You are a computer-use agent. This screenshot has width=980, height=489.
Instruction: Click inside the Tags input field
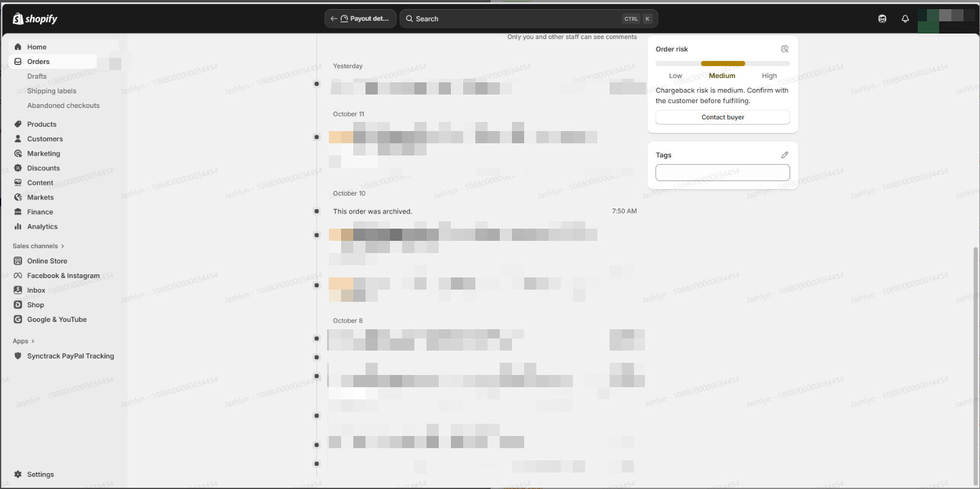click(x=722, y=173)
